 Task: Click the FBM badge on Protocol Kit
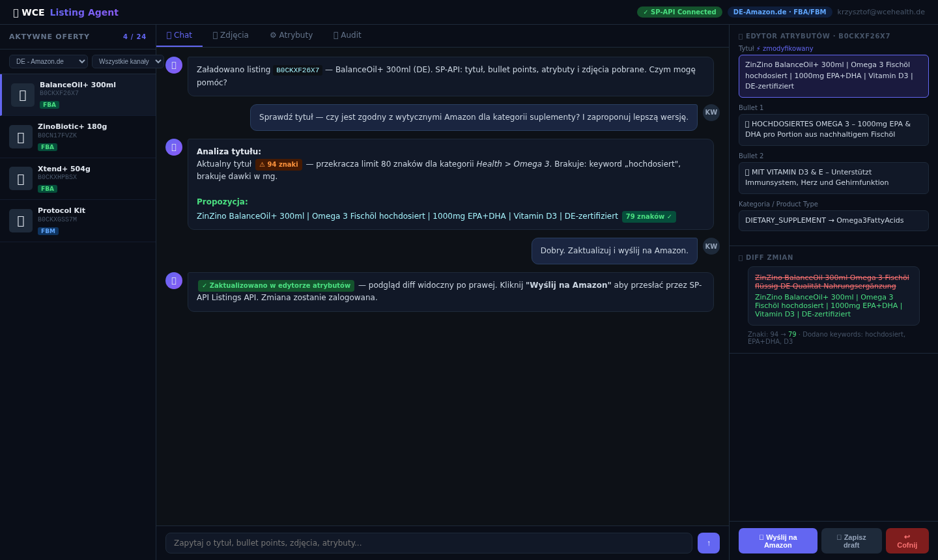[x=48, y=231]
